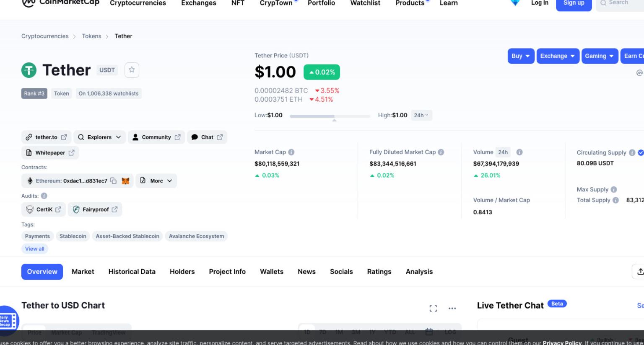Image resolution: width=644 pixels, height=345 pixels.
Task: Open tether.to website link
Action: pos(46,137)
